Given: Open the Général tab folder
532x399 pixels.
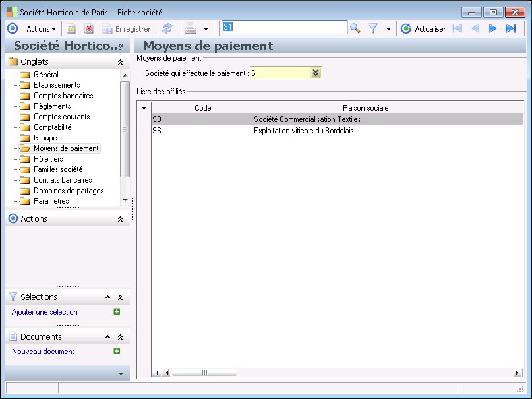Looking at the screenshot, I should pos(45,75).
